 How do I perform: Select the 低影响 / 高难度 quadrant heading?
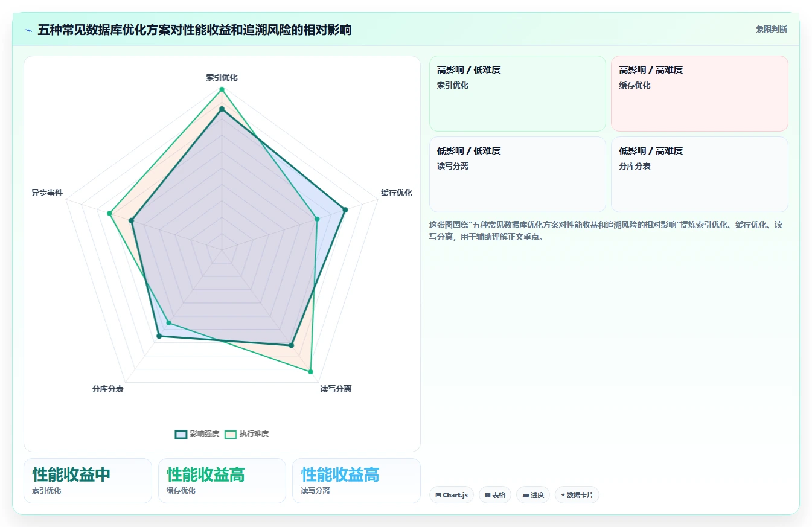coord(651,151)
